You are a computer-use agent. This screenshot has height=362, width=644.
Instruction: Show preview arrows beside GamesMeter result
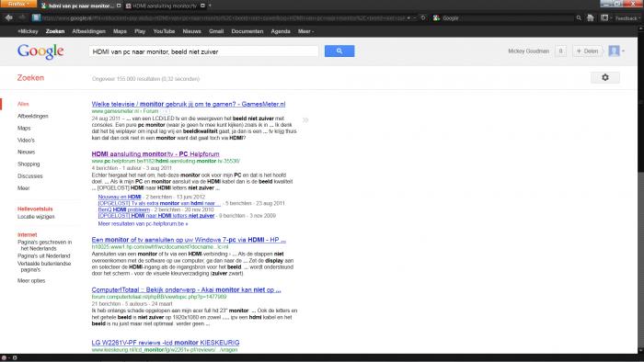tap(305, 120)
